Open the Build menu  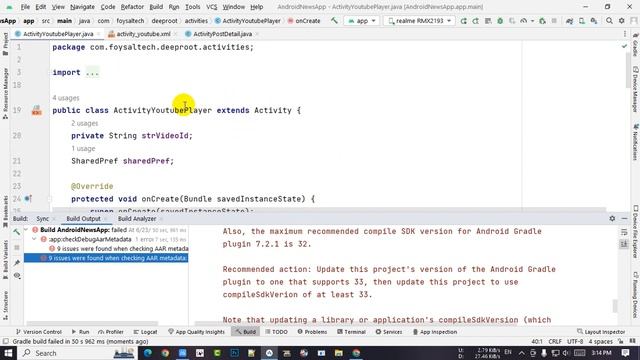(156, 7)
